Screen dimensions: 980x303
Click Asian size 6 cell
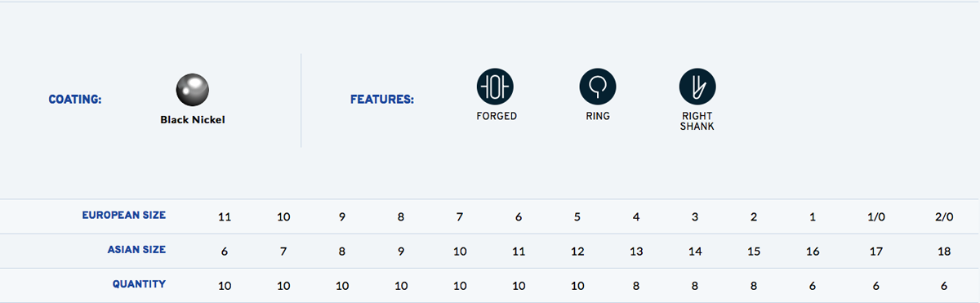coord(225,252)
